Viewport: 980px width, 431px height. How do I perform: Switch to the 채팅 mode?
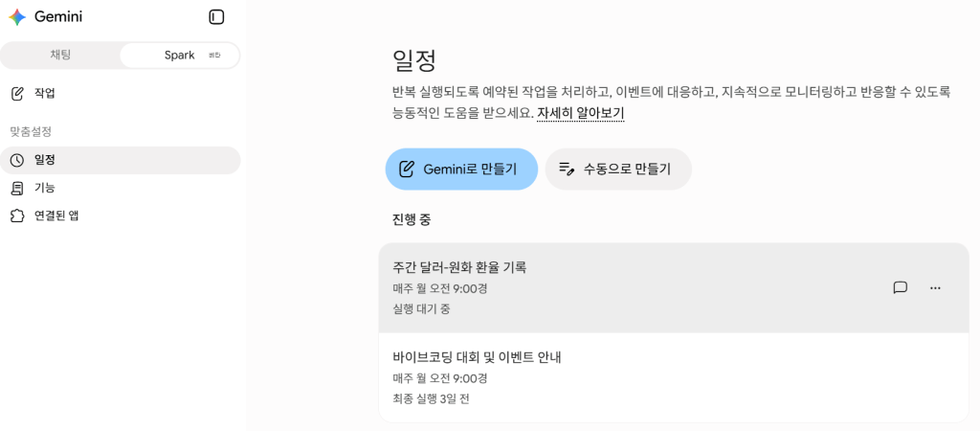point(60,55)
